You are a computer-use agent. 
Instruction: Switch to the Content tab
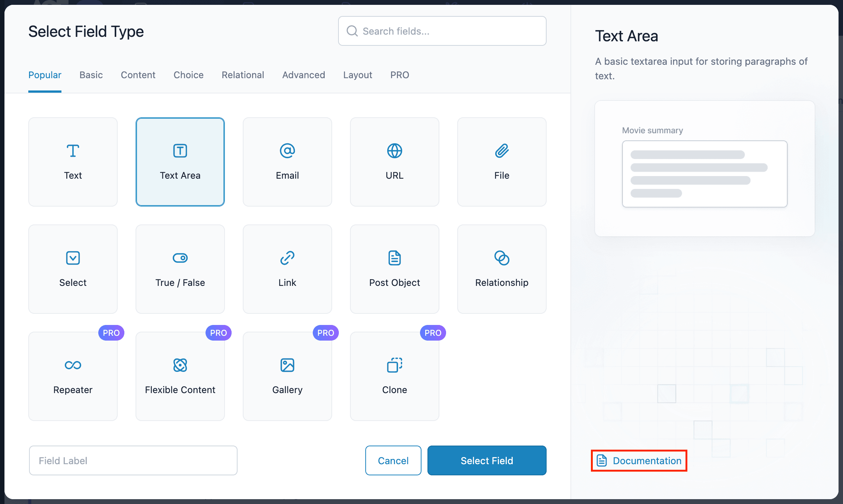click(138, 75)
